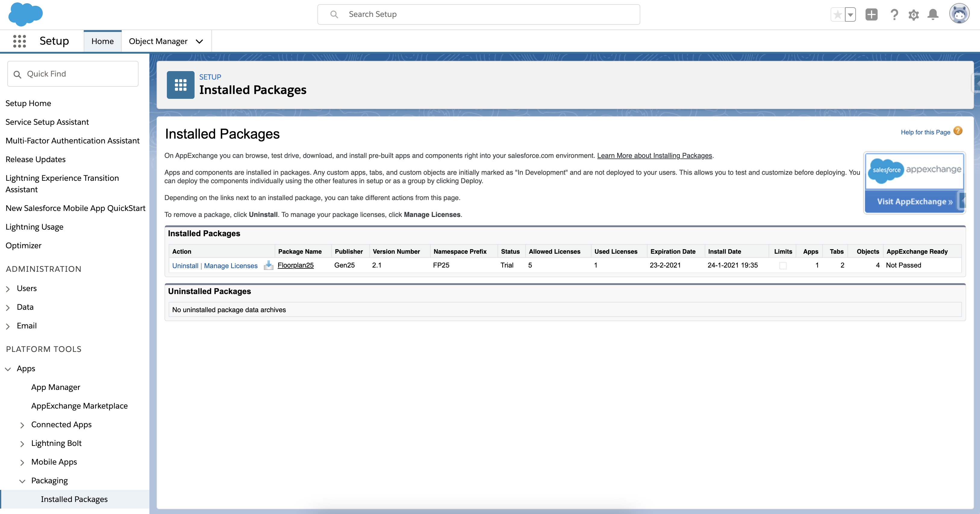The height and width of the screenshot is (514, 980).
Task: Click the search magnifier in Search Setup
Action: point(334,14)
